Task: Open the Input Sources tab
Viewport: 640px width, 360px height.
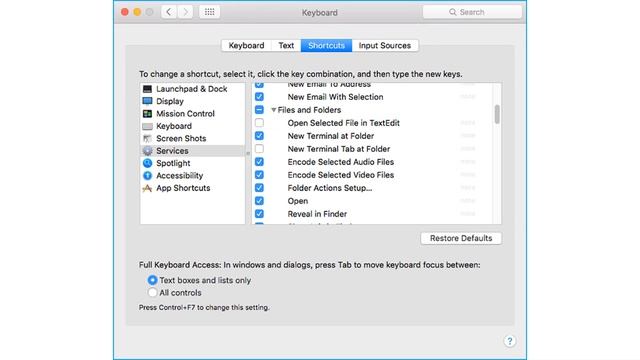Action: (385, 45)
